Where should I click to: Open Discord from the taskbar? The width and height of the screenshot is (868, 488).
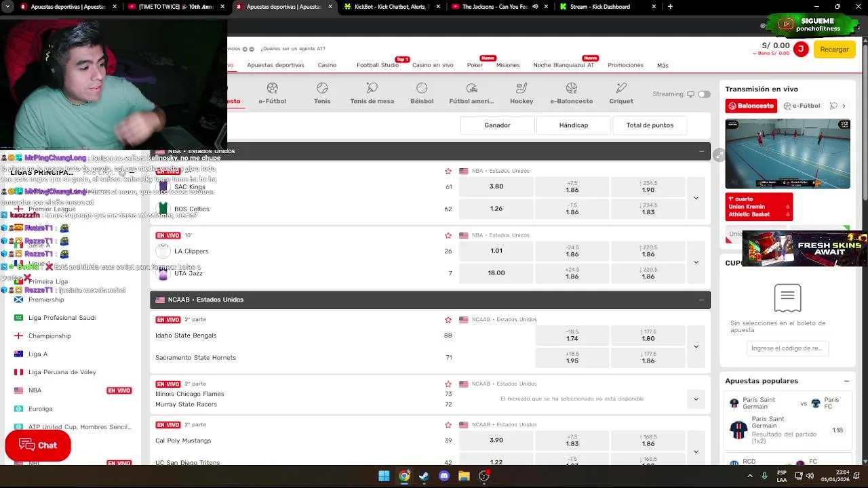coord(444,476)
